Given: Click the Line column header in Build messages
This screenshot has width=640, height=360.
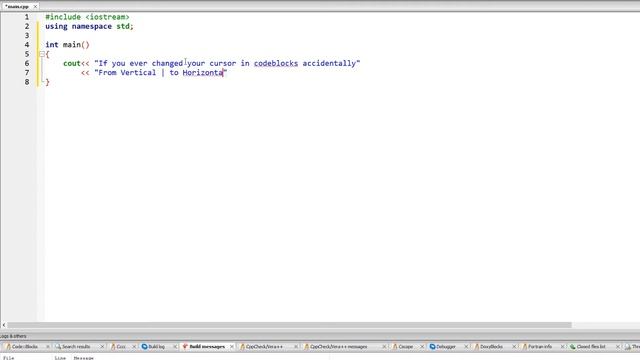Looking at the screenshot, I should pyautogui.click(x=60, y=358).
